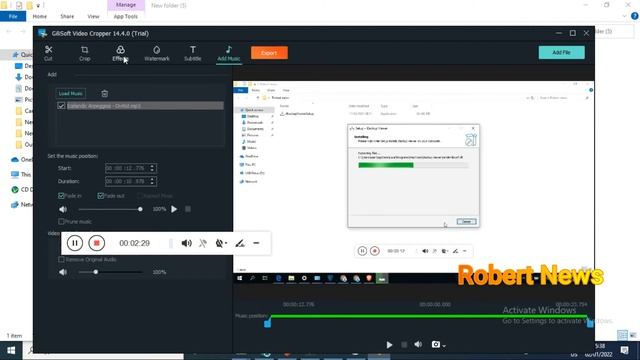Click the Start time spinner arrows
The image size is (640, 360).
click(152, 168)
